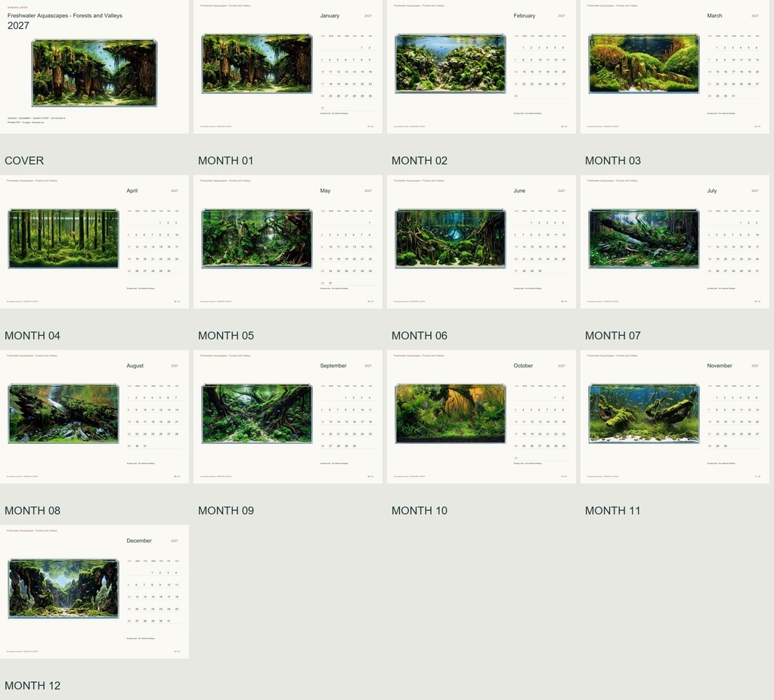
Task: Select the 'MONTH 02' label
Action: click(x=419, y=160)
